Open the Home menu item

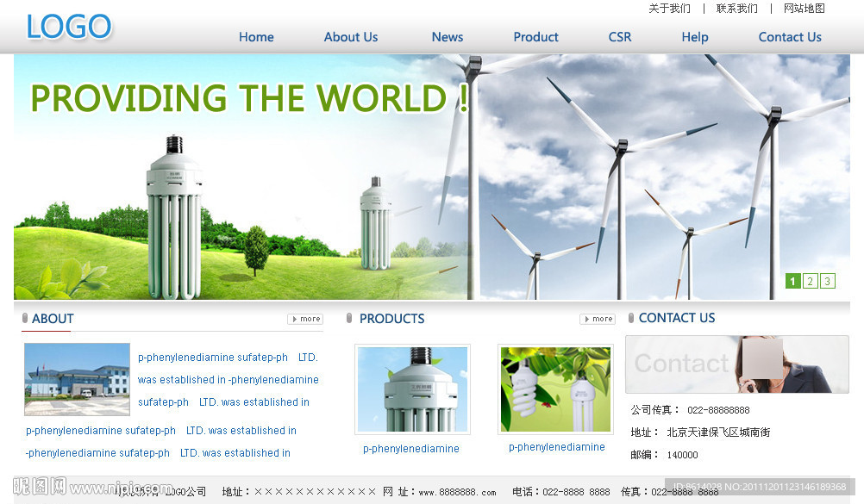point(256,37)
